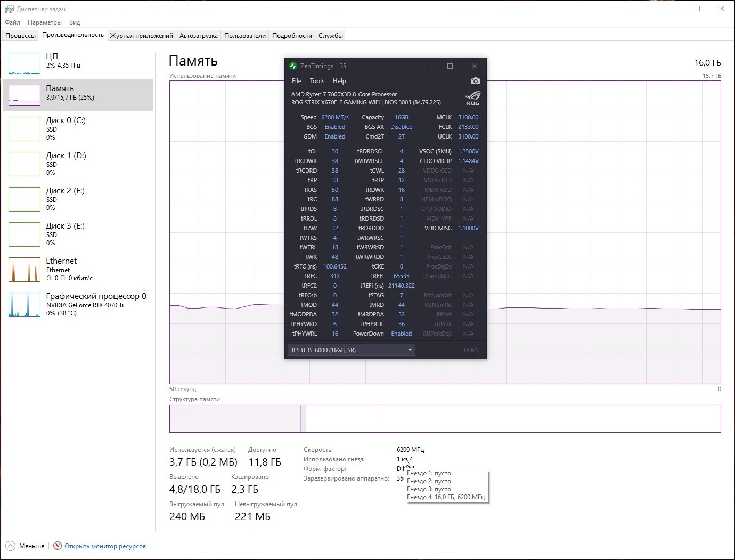Click the Выделено value 4,8/18,0 ГБ
This screenshot has height=560, width=735.
pos(195,489)
